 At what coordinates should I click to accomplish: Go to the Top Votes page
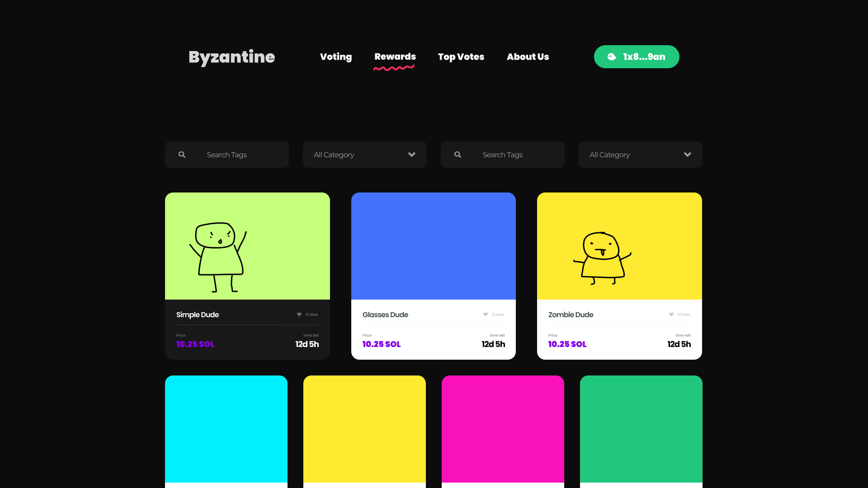(461, 57)
